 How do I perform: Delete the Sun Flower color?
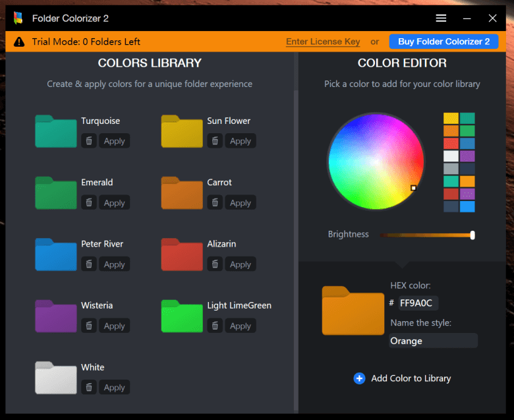pos(215,141)
